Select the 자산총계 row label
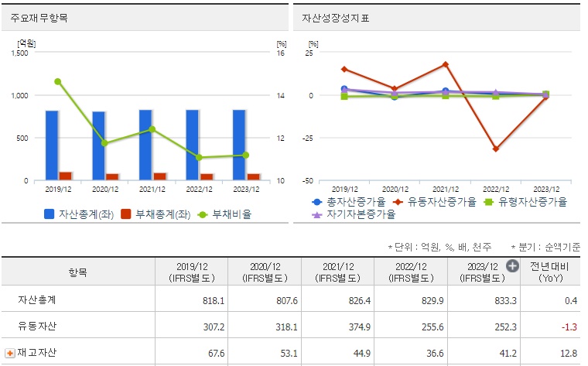Image resolution: width=588 pixels, height=366 pixels. point(37,299)
